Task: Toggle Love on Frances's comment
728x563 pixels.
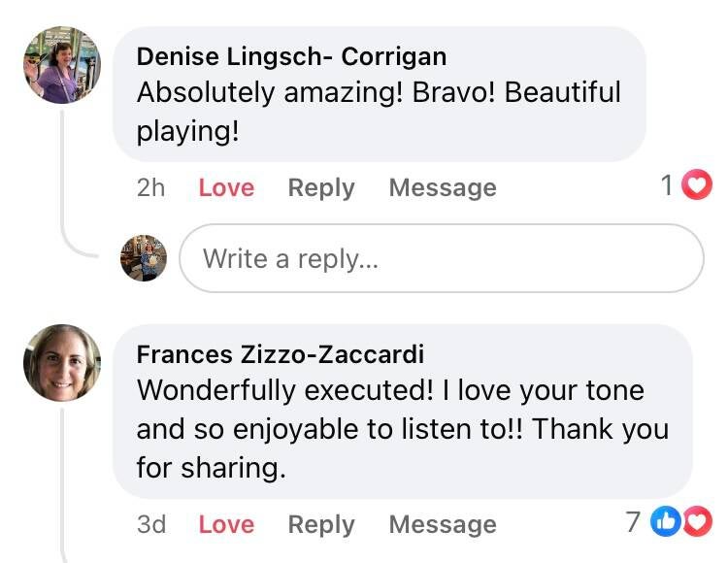Action: tap(226, 524)
